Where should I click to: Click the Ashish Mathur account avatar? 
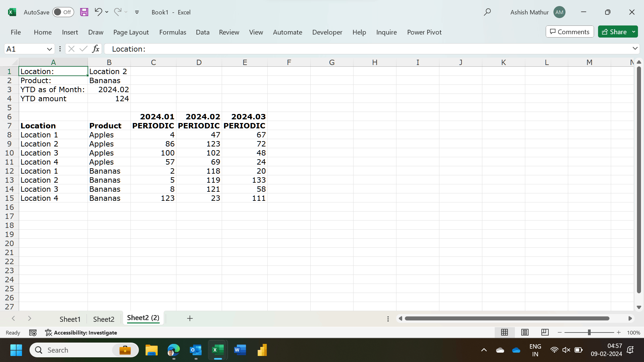(x=559, y=12)
